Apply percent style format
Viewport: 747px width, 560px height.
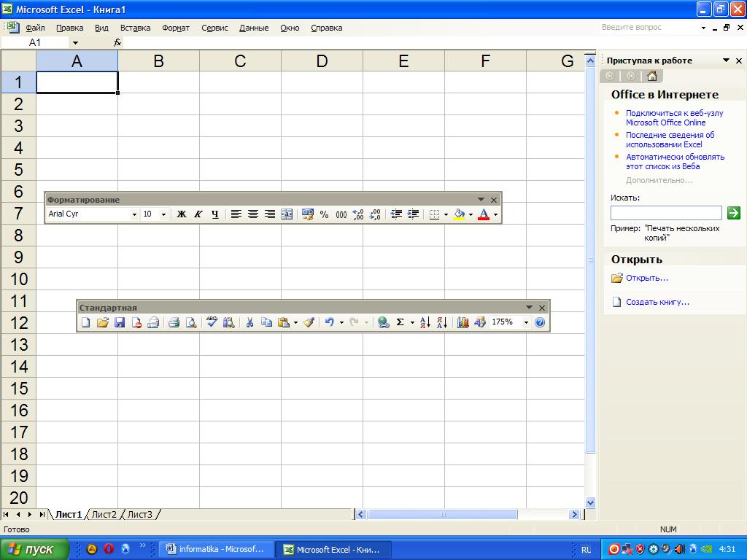point(325,214)
